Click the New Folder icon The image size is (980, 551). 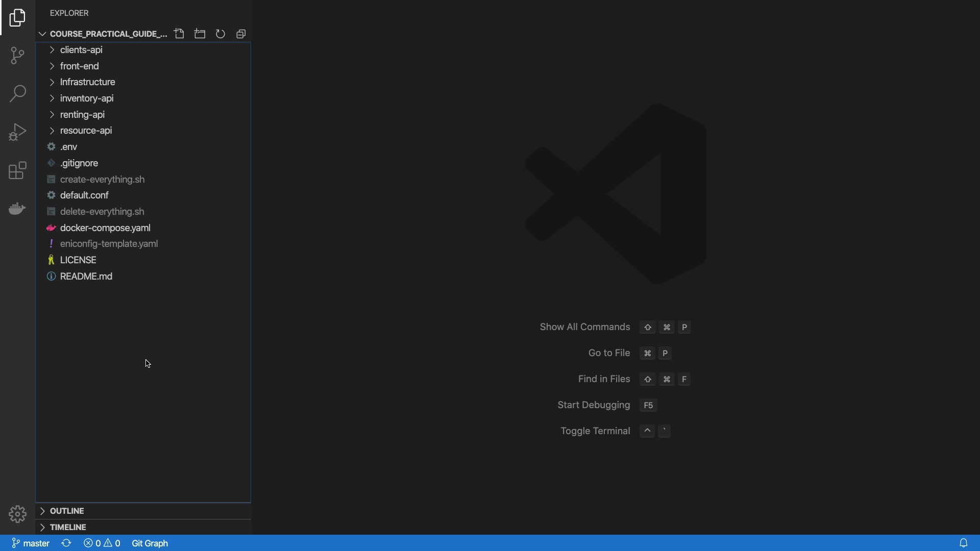tap(200, 34)
